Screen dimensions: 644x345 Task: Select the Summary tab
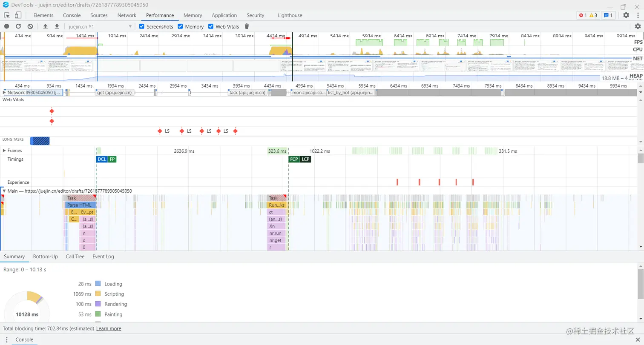(x=14, y=257)
